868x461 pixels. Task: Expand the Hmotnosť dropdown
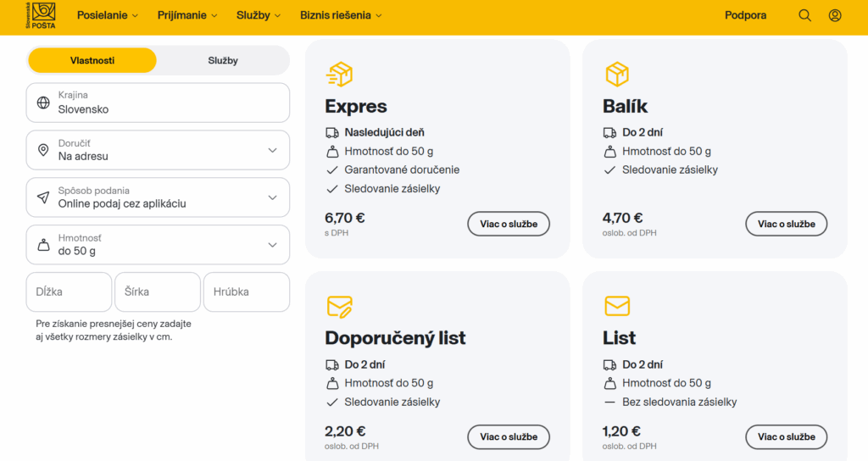point(158,245)
